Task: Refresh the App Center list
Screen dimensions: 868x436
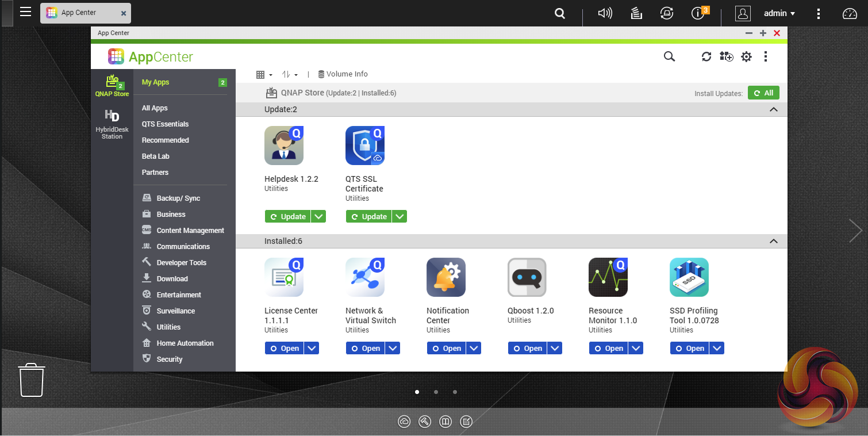Action: 706,56
